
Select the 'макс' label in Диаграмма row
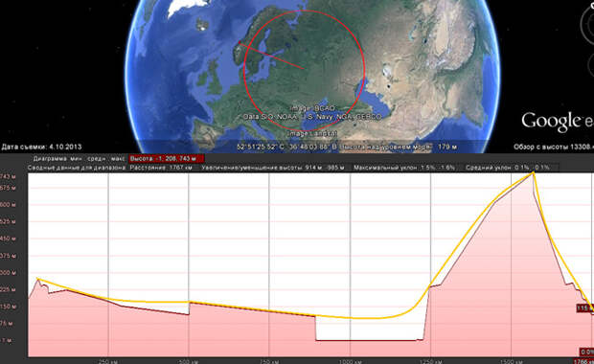click(x=118, y=159)
